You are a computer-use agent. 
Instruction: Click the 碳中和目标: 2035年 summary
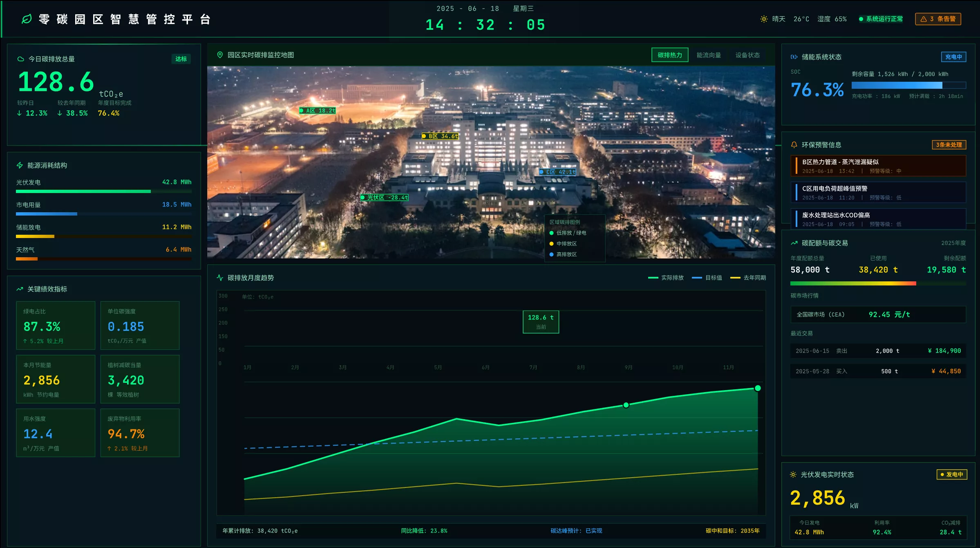tap(732, 531)
